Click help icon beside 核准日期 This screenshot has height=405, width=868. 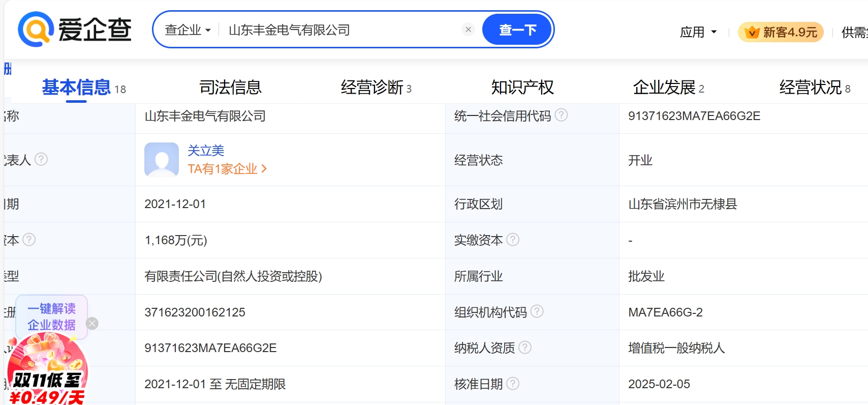513,384
